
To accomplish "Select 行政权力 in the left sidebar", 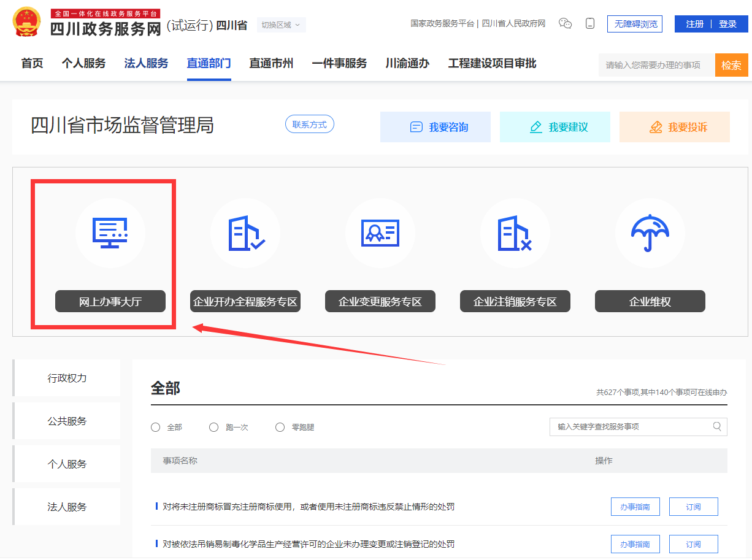I will [67, 378].
